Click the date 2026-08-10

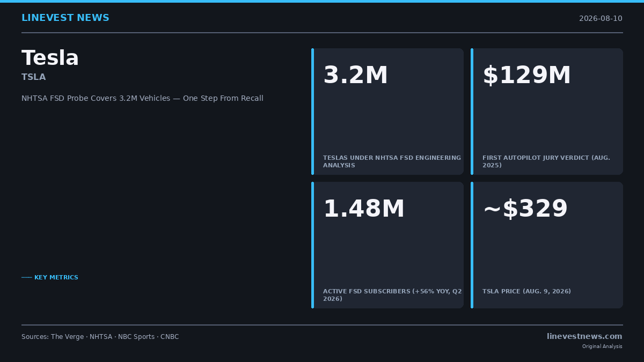[601, 19]
